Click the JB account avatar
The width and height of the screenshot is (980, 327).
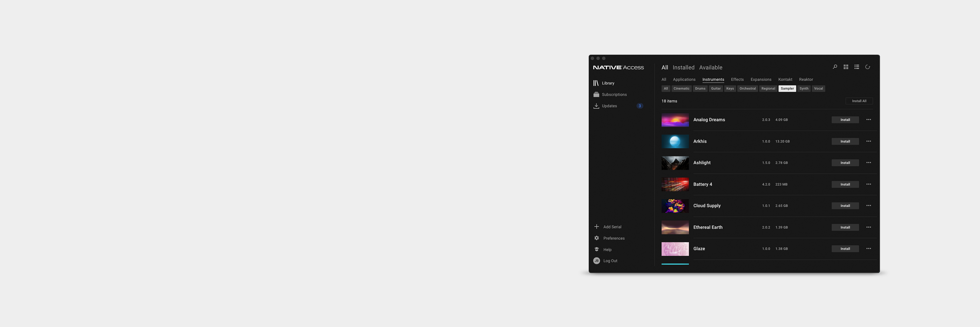(x=596, y=261)
